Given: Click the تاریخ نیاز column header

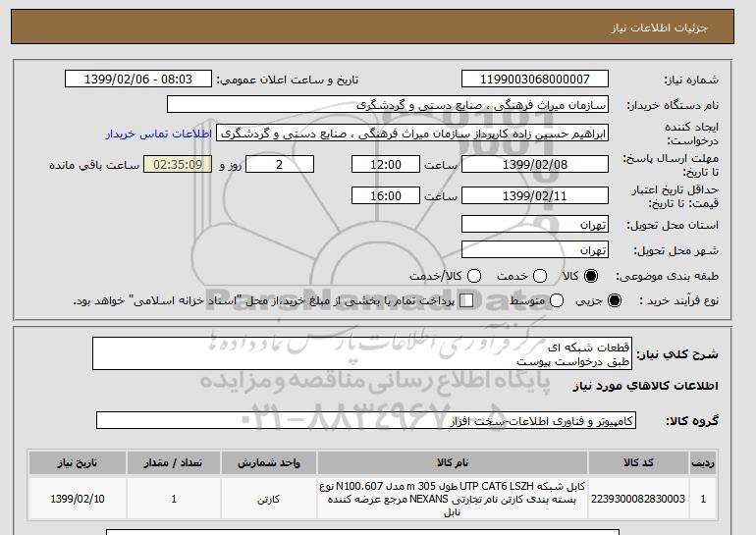Looking at the screenshot, I should 78,462.
